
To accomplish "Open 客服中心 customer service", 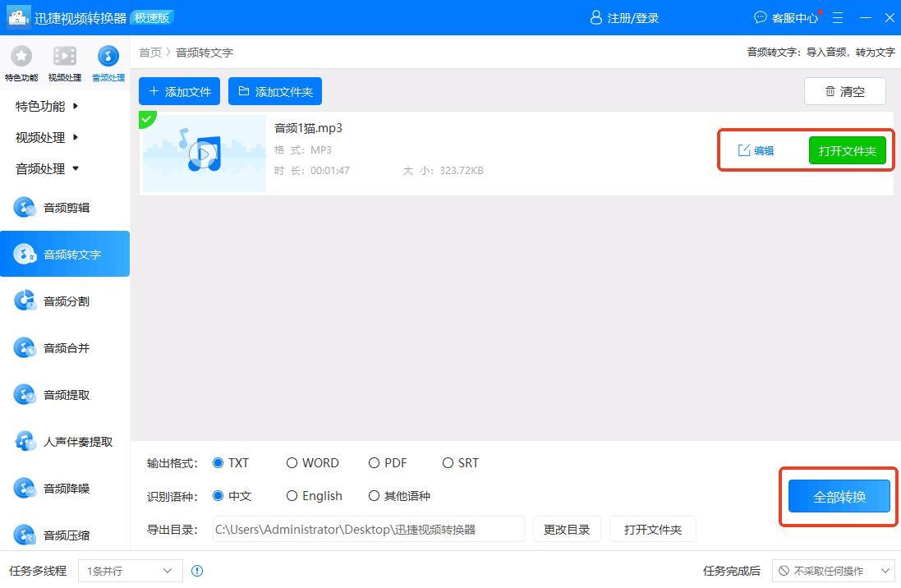I will click(787, 17).
